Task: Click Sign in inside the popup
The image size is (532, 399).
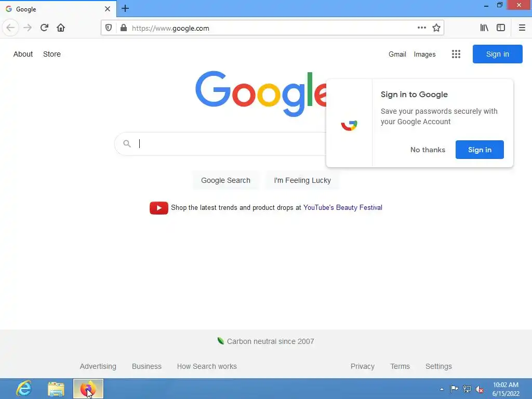Action: click(480, 150)
